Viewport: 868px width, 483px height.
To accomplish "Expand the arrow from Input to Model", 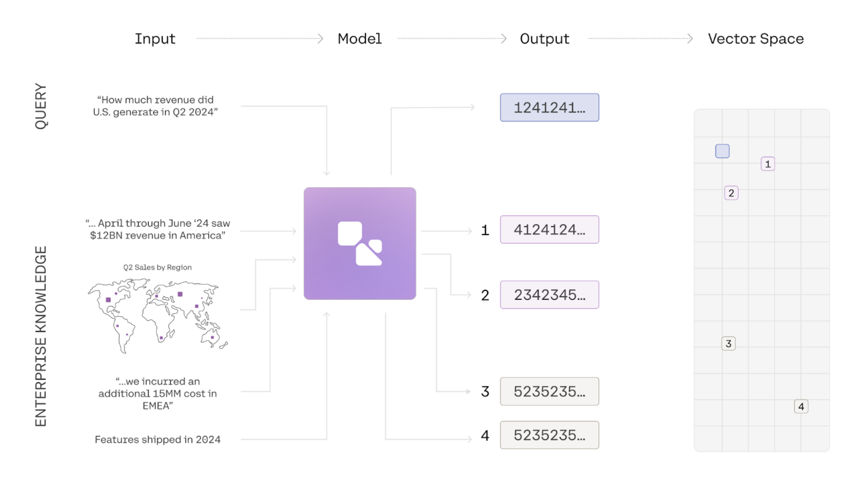I will pyautogui.click(x=258, y=38).
